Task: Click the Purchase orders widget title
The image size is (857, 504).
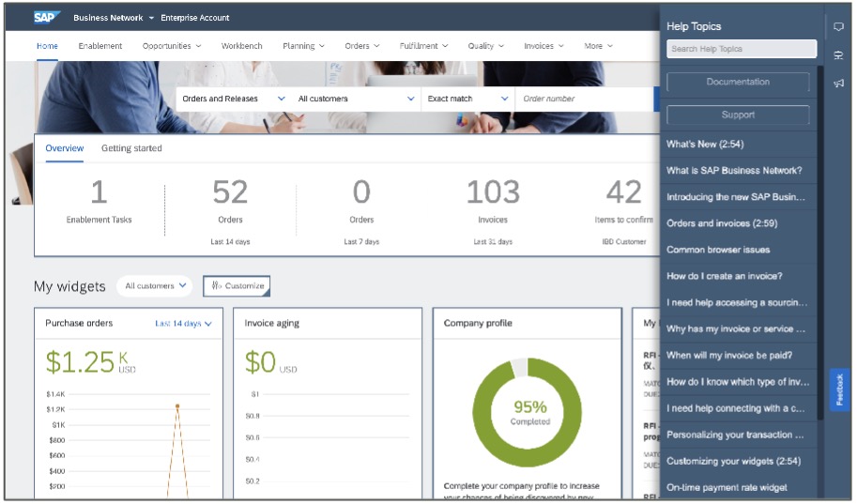Action: coord(79,323)
